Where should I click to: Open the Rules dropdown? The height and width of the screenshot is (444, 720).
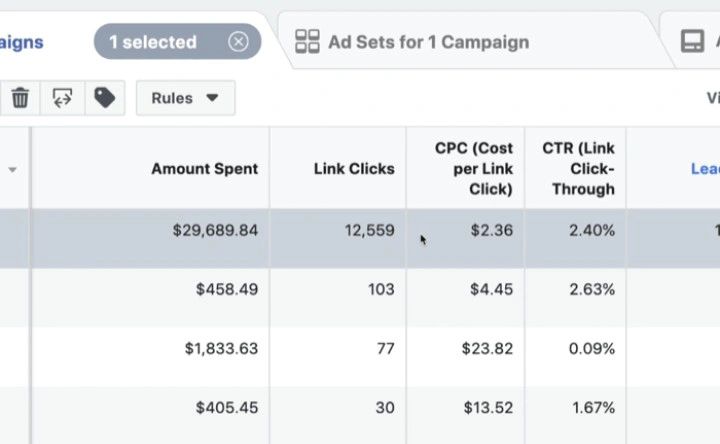185,98
